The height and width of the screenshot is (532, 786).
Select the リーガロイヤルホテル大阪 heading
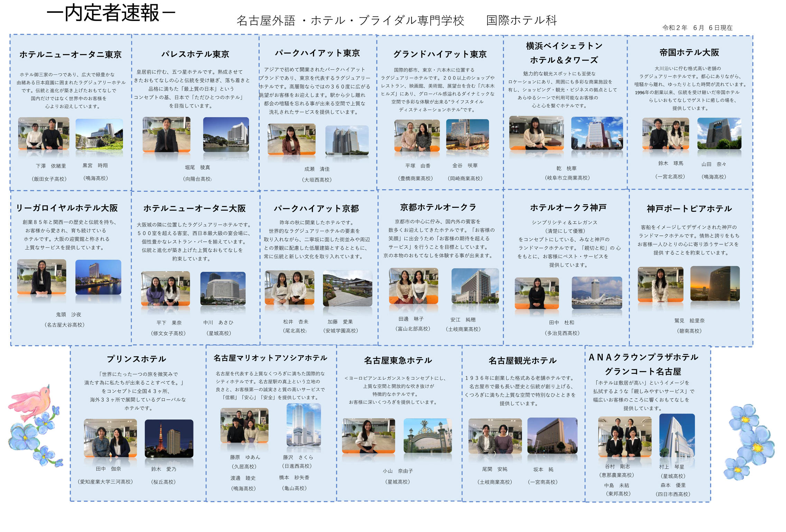click(x=67, y=208)
